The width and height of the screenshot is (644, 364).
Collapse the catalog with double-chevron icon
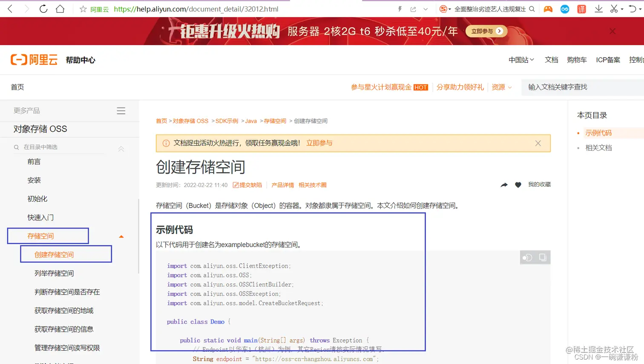(121, 149)
